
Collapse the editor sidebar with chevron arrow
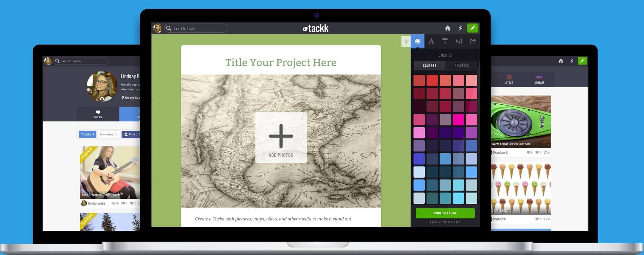point(406,42)
